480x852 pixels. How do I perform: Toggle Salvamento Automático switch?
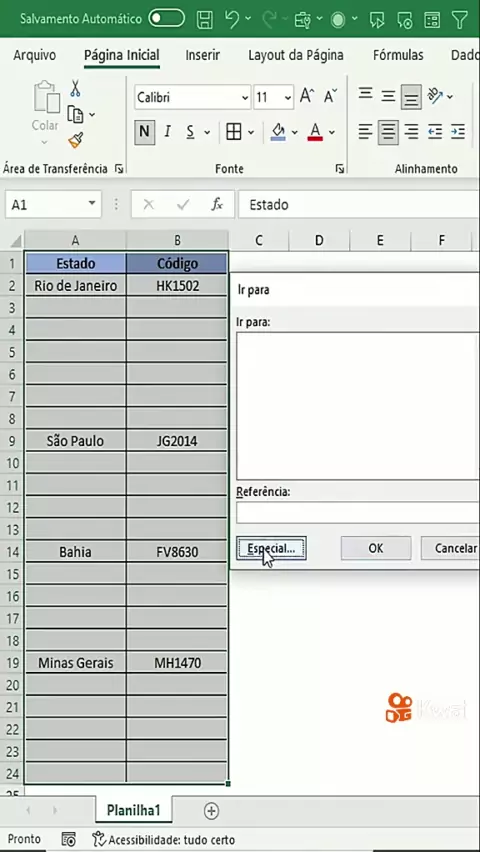pyautogui.click(x=166, y=19)
